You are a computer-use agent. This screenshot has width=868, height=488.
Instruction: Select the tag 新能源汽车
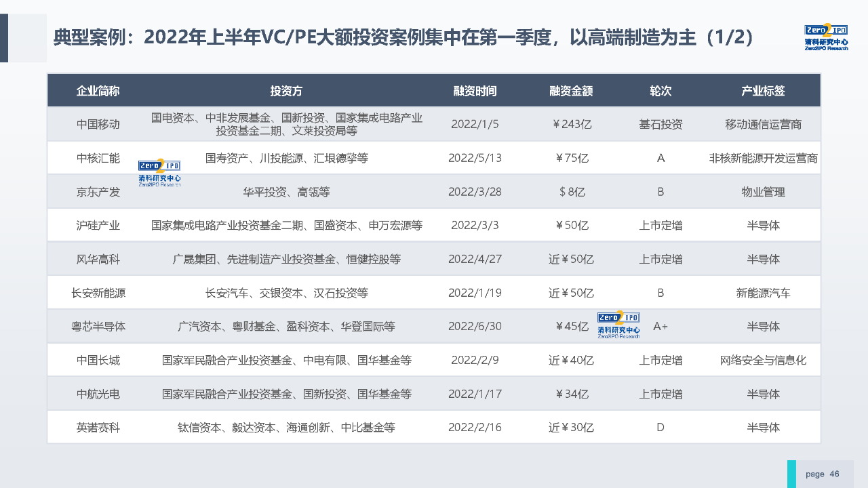tap(763, 293)
